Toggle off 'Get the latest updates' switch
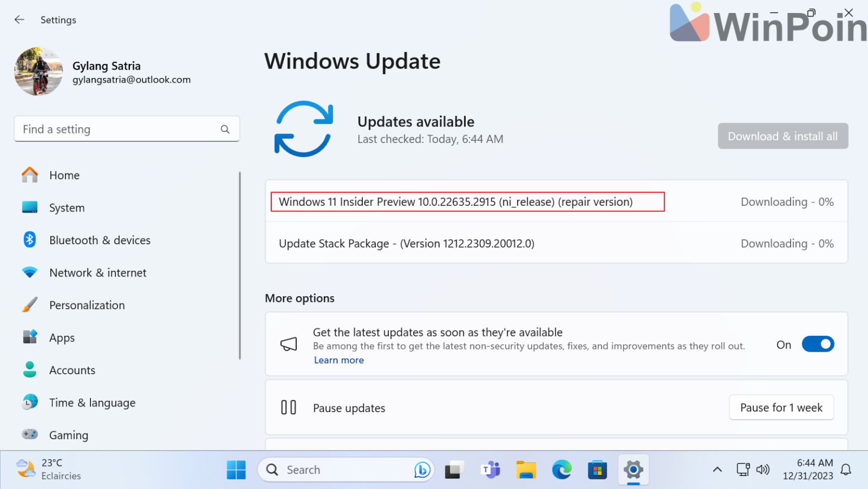Image resolution: width=868 pixels, height=489 pixels. point(818,344)
